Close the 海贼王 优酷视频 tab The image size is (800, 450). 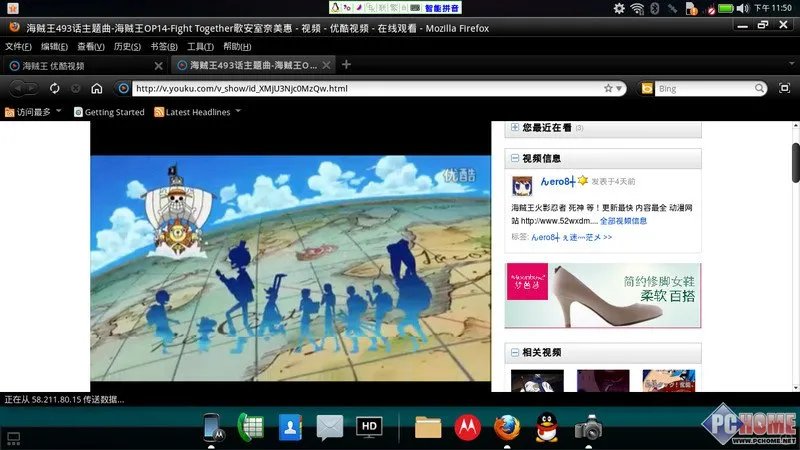tap(158, 66)
